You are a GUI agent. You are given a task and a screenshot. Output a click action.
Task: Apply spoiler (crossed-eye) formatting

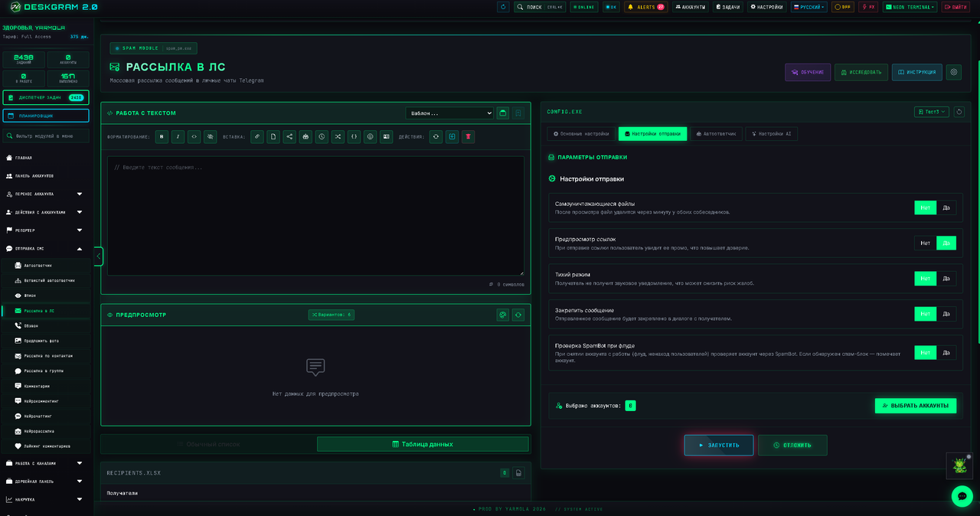[x=210, y=137]
